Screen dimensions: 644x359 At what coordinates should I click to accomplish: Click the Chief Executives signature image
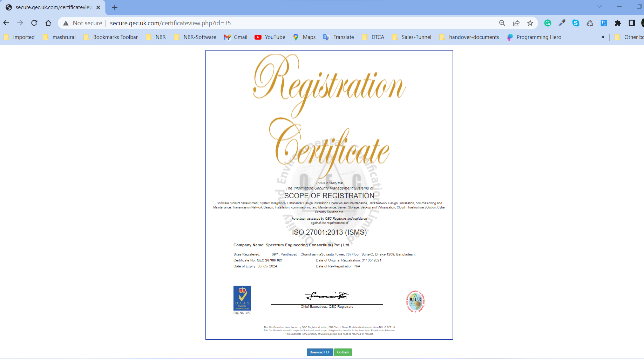[x=327, y=296]
